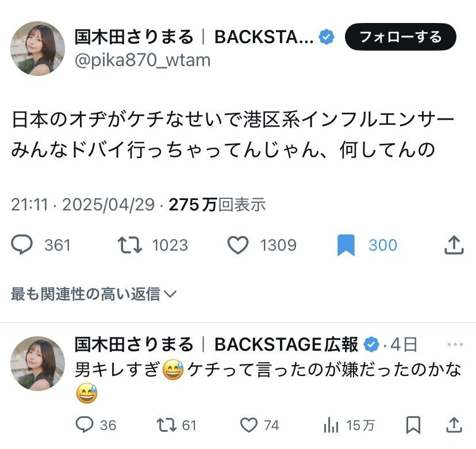Open the @pika870_wtam handle link
Viewport: 476px width, 449px height.
point(143,60)
